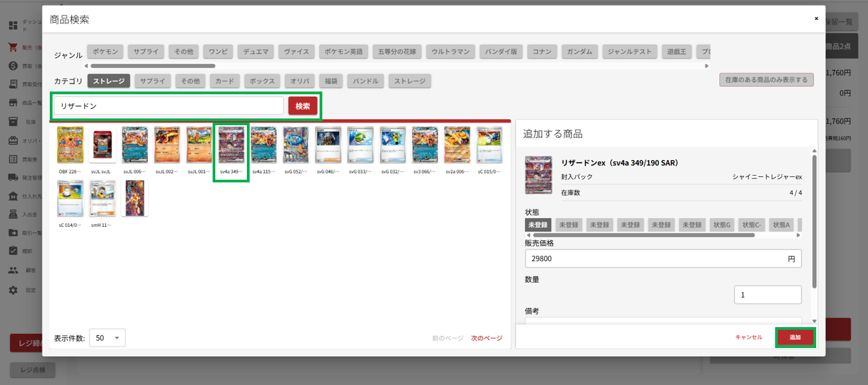Image resolution: width=868 pixels, height=385 pixels.
Task: Click the red 追加 button
Action: (795, 337)
